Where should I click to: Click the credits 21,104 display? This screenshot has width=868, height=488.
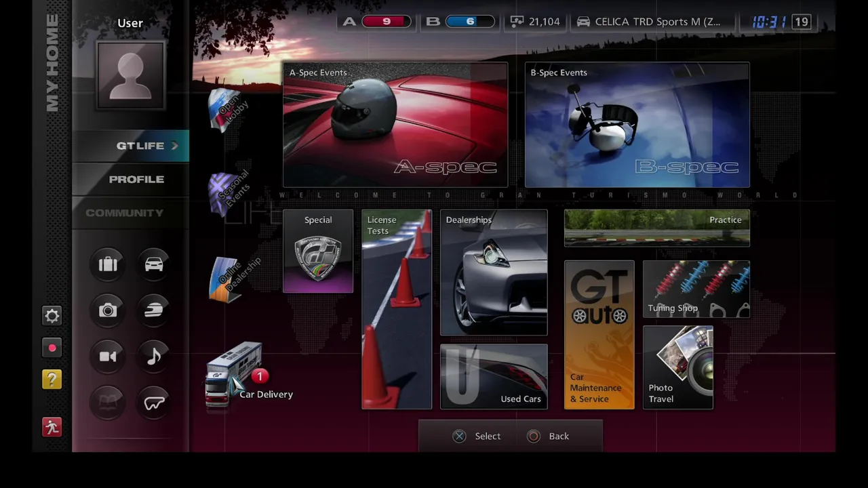[535, 22]
